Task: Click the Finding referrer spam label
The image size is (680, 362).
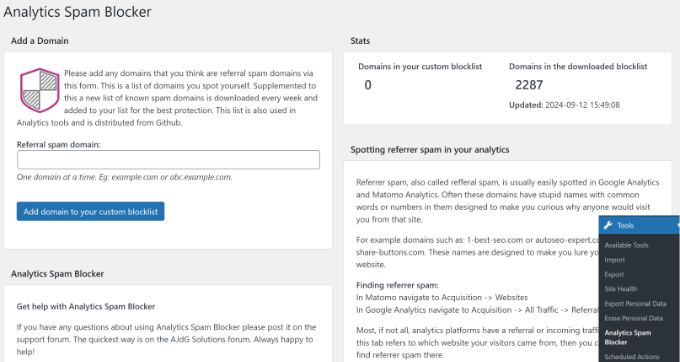Action: 397,285
